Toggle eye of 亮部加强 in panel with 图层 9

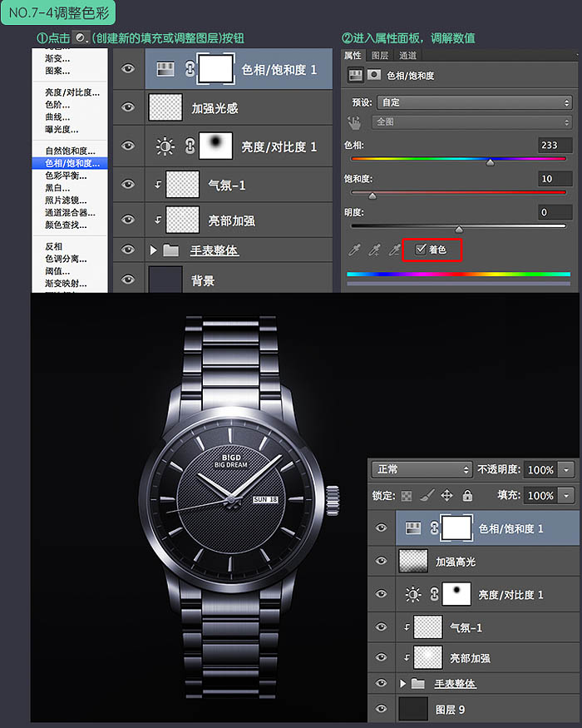(381, 657)
